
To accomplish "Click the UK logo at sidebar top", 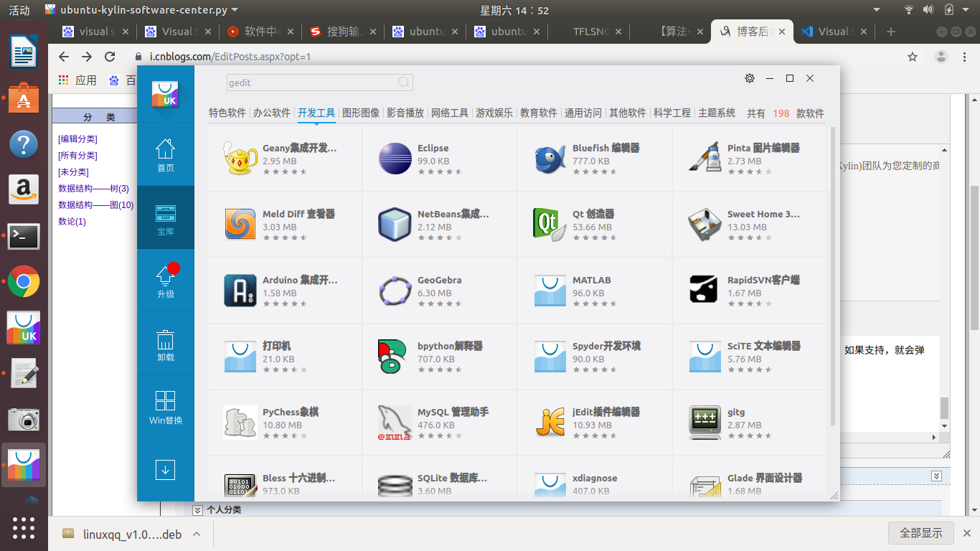I will 165,94.
